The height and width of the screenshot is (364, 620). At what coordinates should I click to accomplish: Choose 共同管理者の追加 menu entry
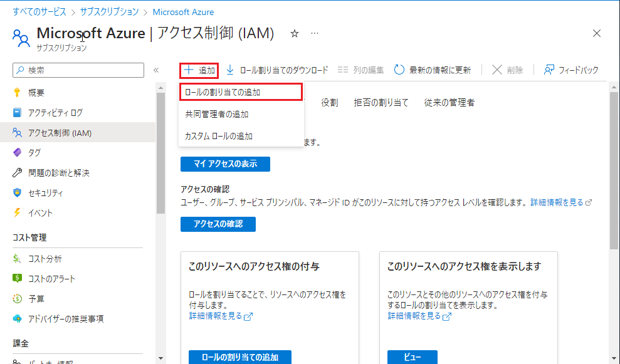(217, 114)
